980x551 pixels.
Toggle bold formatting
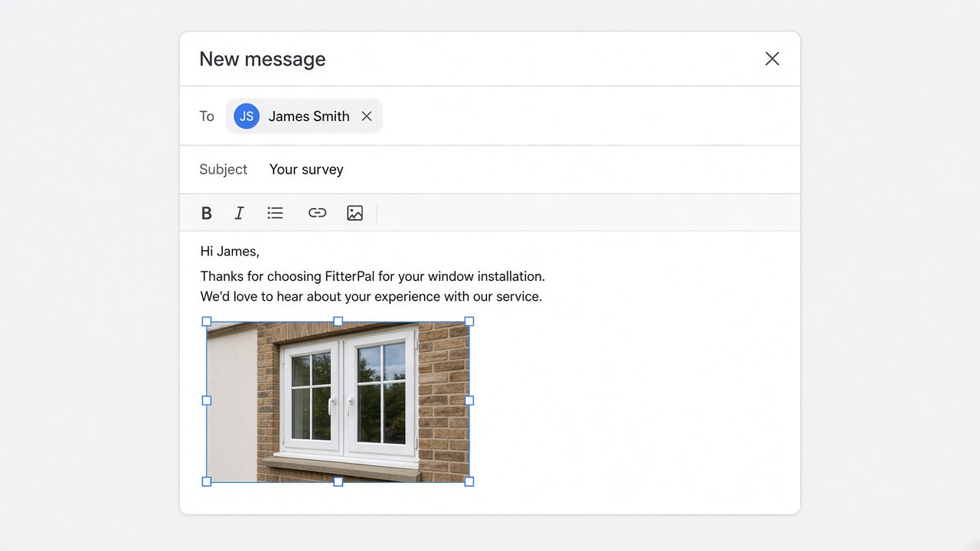[206, 214]
